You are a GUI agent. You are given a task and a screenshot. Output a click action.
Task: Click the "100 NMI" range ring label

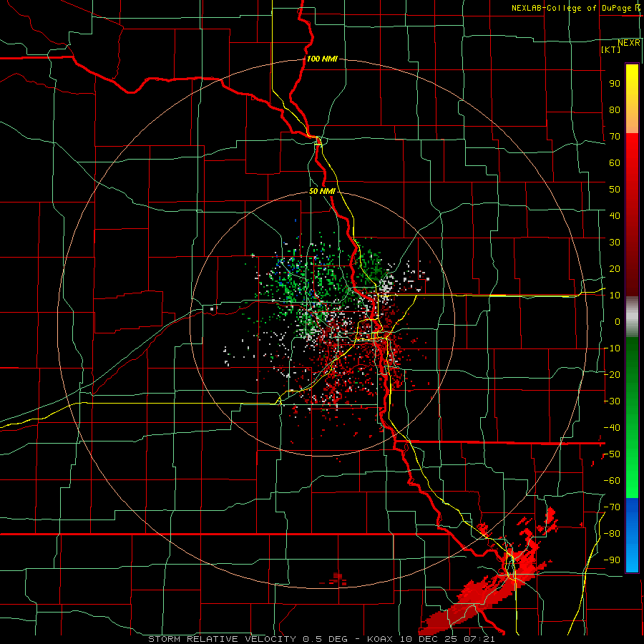click(322, 59)
